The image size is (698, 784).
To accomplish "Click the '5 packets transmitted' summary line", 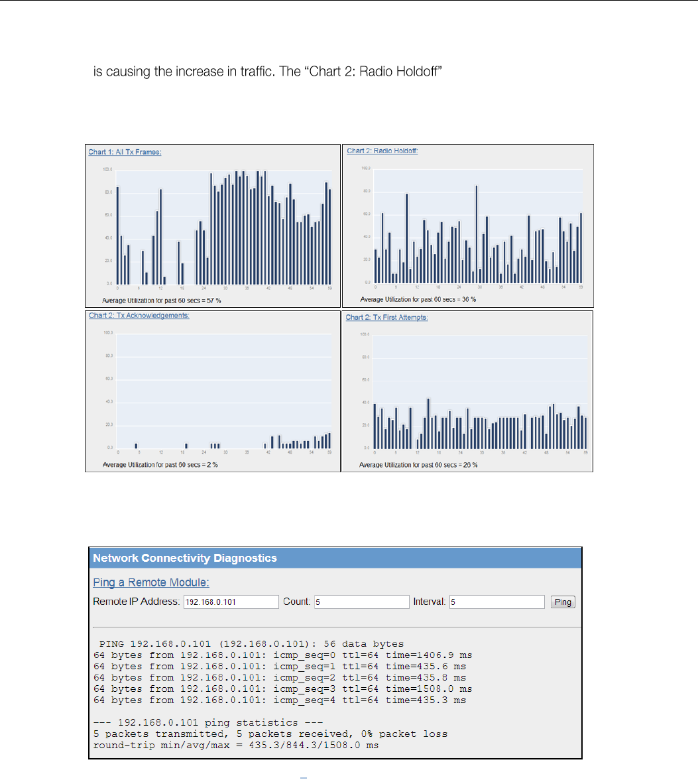I will [x=270, y=734].
